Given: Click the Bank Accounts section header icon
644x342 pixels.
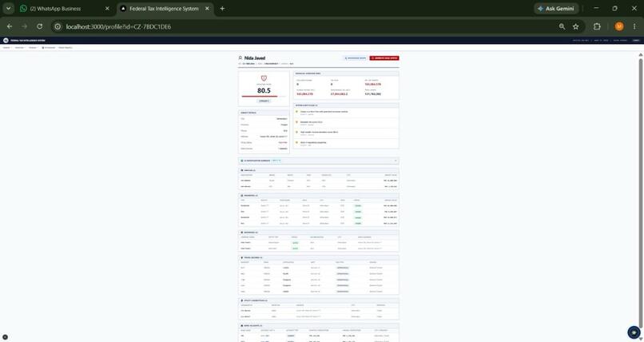Looking at the screenshot, I should pos(242,325).
